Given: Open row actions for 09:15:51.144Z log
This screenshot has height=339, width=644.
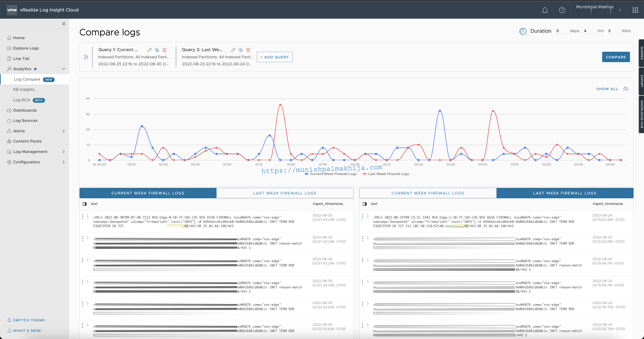Looking at the screenshot, I should pyautogui.click(x=362, y=216).
